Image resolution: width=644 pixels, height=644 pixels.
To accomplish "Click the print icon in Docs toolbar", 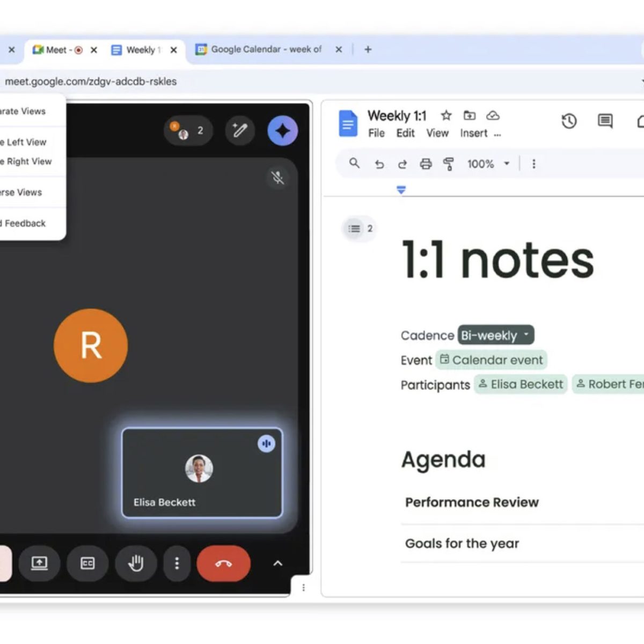I will [426, 164].
